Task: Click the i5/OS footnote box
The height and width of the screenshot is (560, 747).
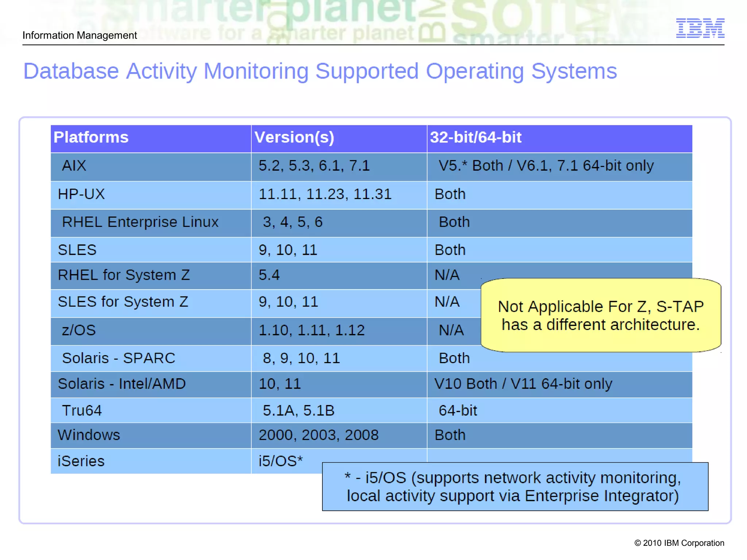Action: click(x=515, y=487)
